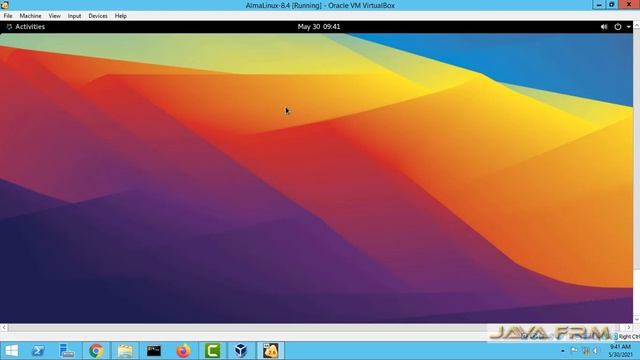Open File Explorer from the taskbar

125,351
